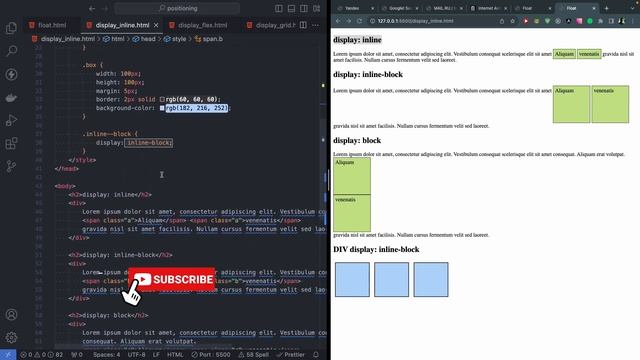
Task: Open the Search view in the activity bar
Action: (11, 51)
